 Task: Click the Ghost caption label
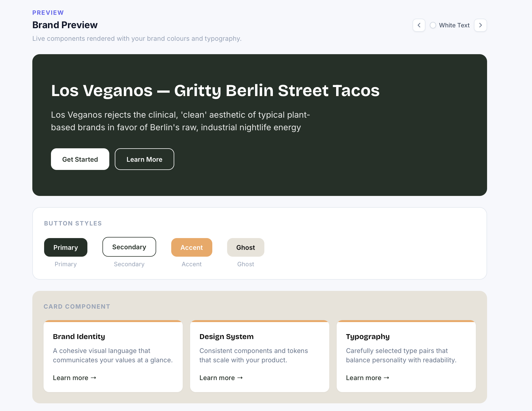point(245,264)
